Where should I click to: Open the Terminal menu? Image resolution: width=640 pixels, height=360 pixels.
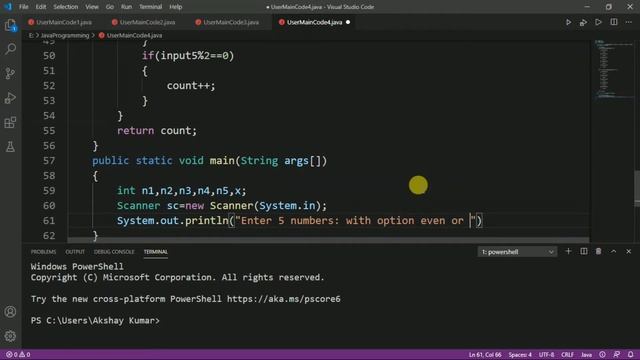coord(151,7)
